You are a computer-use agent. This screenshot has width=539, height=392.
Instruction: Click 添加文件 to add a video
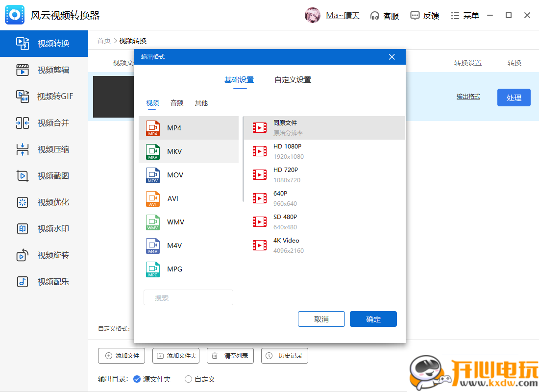(x=122, y=356)
